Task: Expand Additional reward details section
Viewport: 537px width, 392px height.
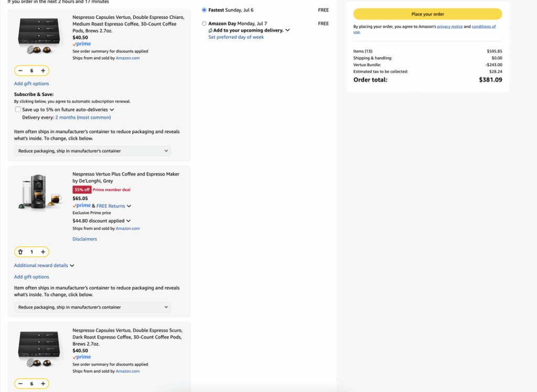Action: pyautogui.click(x=44, y=266)
